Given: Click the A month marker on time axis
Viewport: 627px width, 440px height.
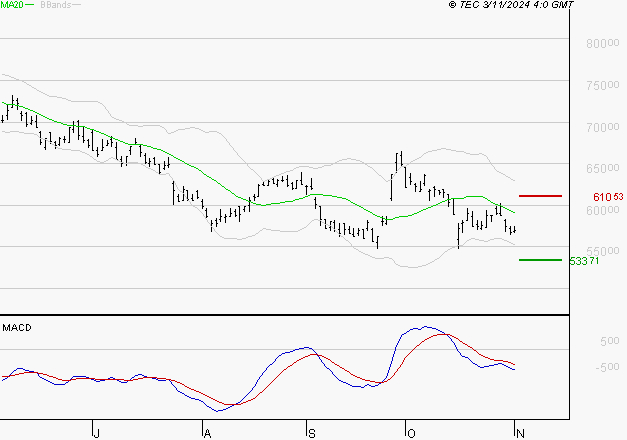Looking at the screenshot, I should (207, 433).
